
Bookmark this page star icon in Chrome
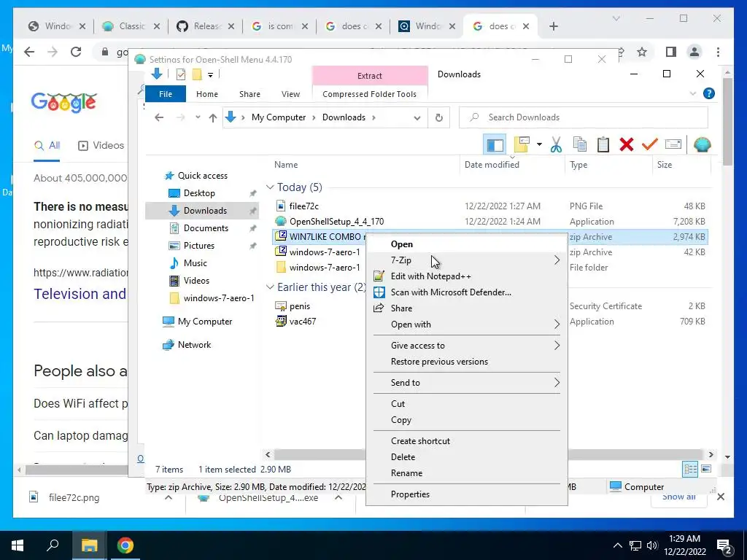tap(642, 52)
